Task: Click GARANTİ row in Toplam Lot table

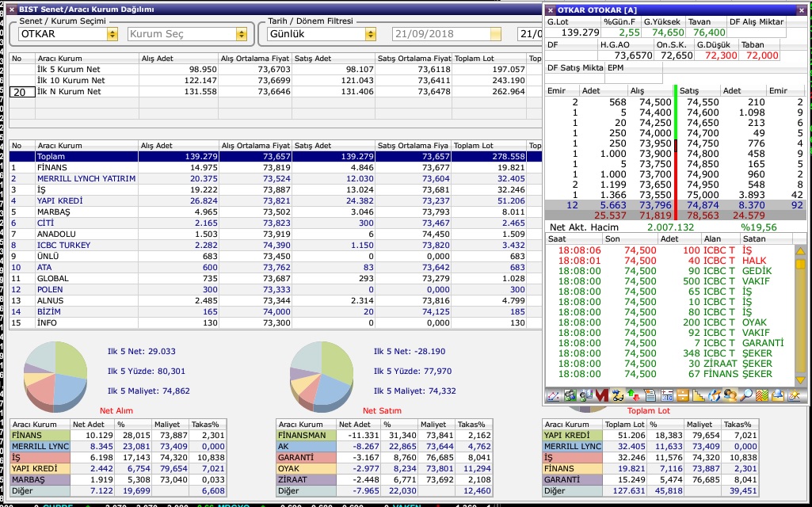Action: pos(650,479)
